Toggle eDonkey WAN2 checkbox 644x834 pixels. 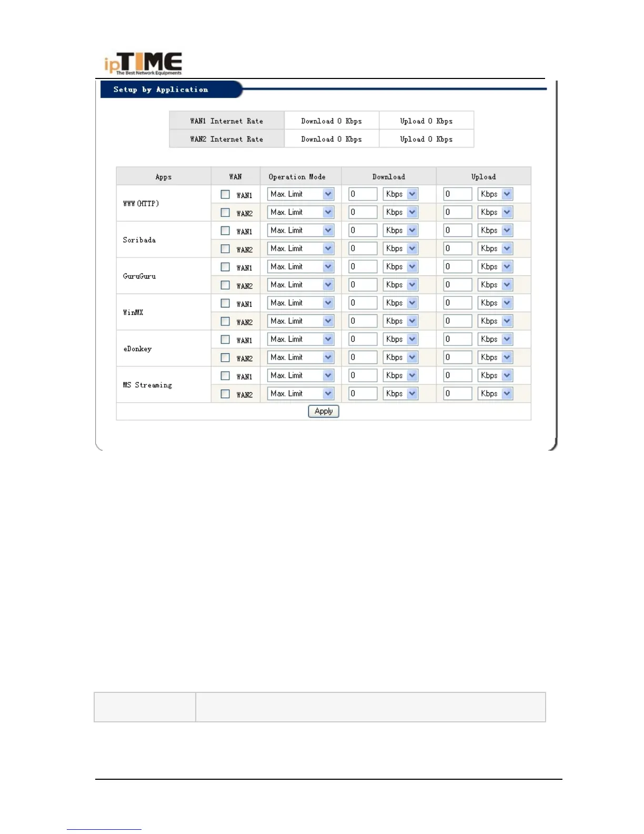(225, 358)
